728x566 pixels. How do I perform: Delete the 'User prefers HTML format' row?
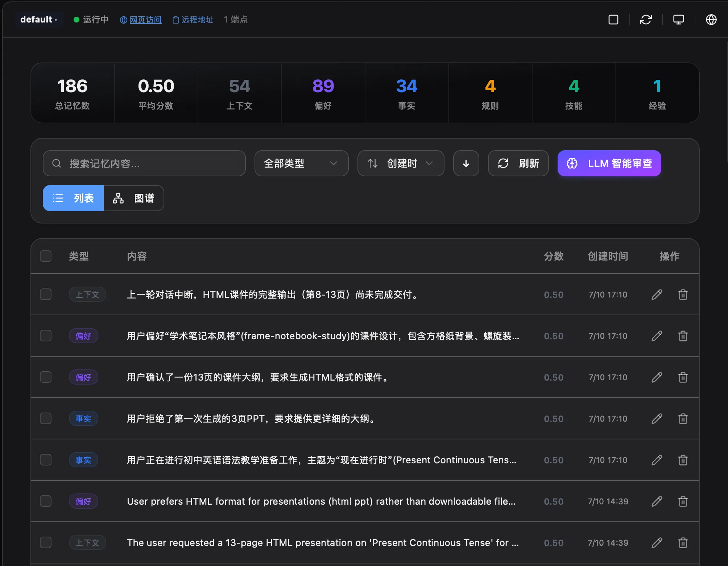[683, 501]
